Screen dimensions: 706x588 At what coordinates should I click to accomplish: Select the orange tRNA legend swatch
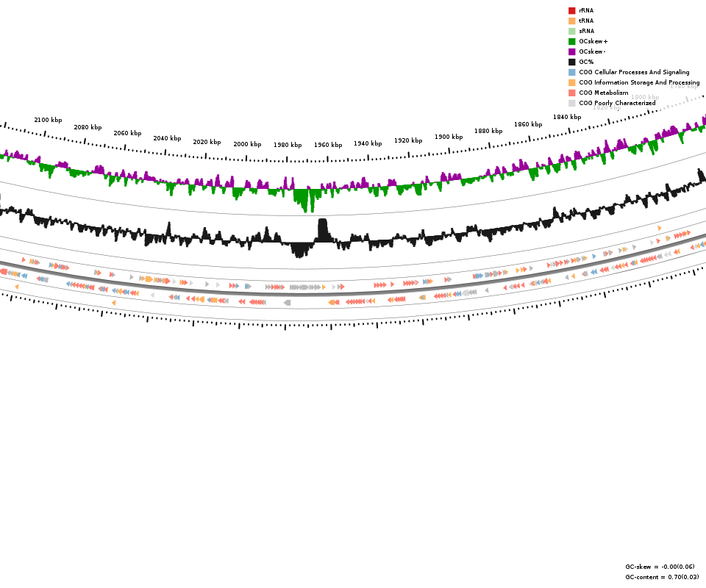coord(572,21)
